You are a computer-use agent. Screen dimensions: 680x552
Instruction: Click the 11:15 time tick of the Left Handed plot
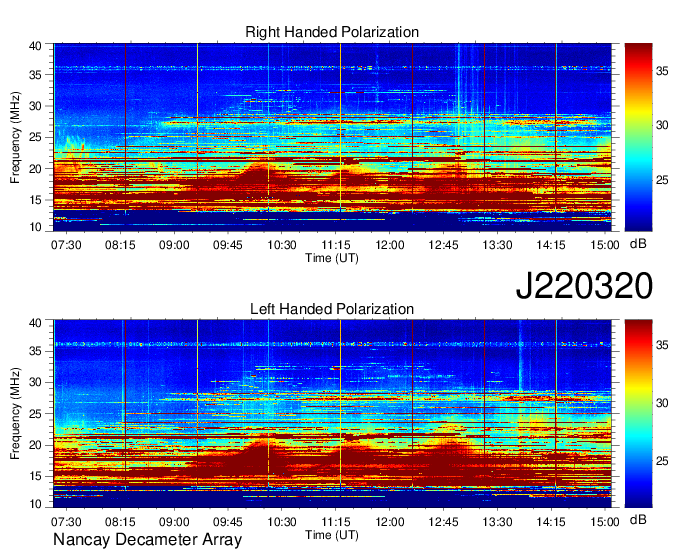tap(336, 522)
